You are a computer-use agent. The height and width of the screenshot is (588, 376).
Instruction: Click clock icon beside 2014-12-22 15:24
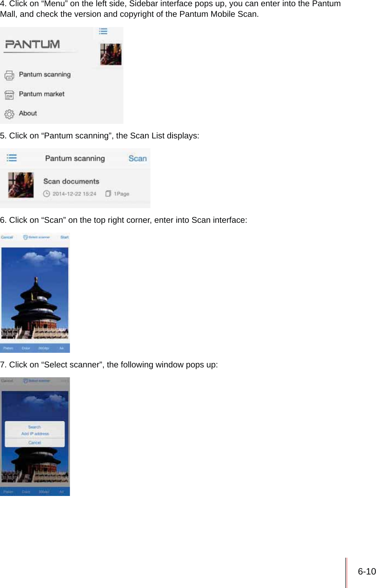[x=46, y=194]
